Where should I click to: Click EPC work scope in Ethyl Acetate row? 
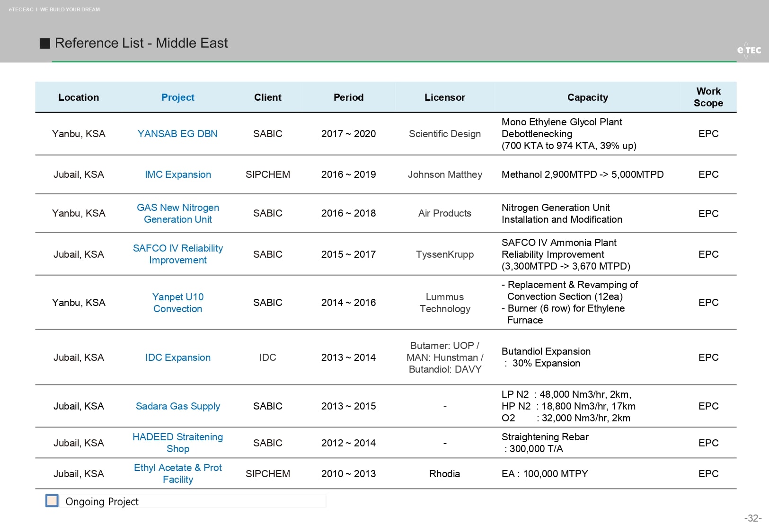708,474
